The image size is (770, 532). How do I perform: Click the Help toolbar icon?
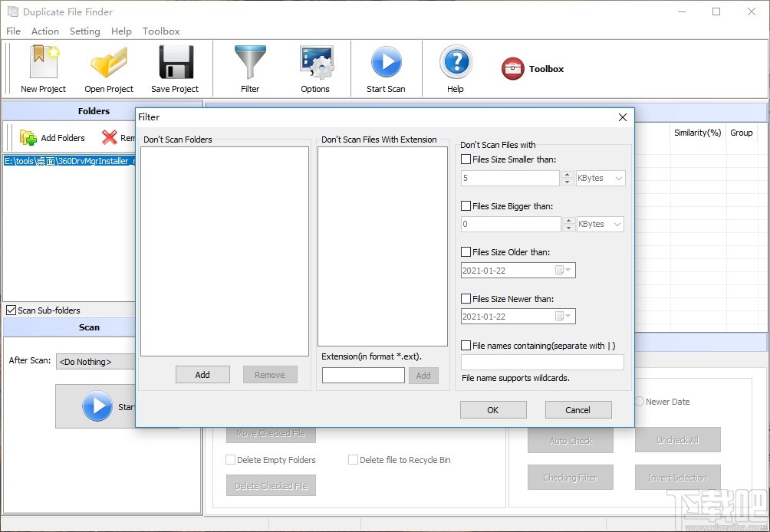456,68
